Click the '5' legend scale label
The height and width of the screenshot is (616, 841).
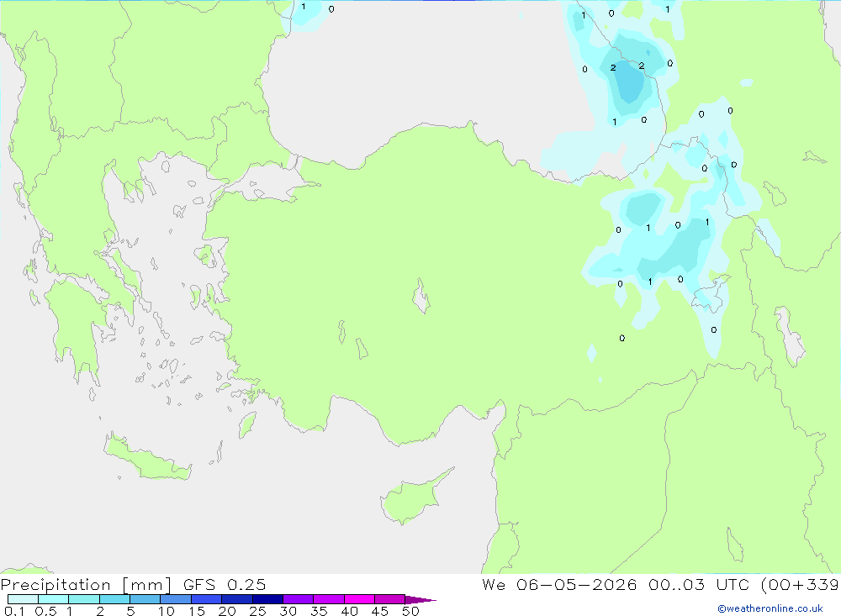(x=130, y=611)
